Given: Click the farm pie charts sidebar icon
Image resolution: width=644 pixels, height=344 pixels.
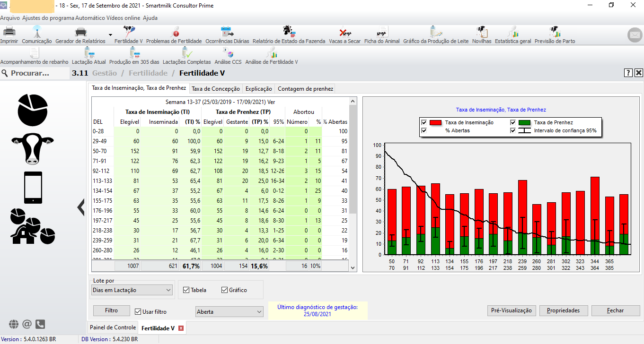Looking at the screenshot, I should click(x=33, y=226).
